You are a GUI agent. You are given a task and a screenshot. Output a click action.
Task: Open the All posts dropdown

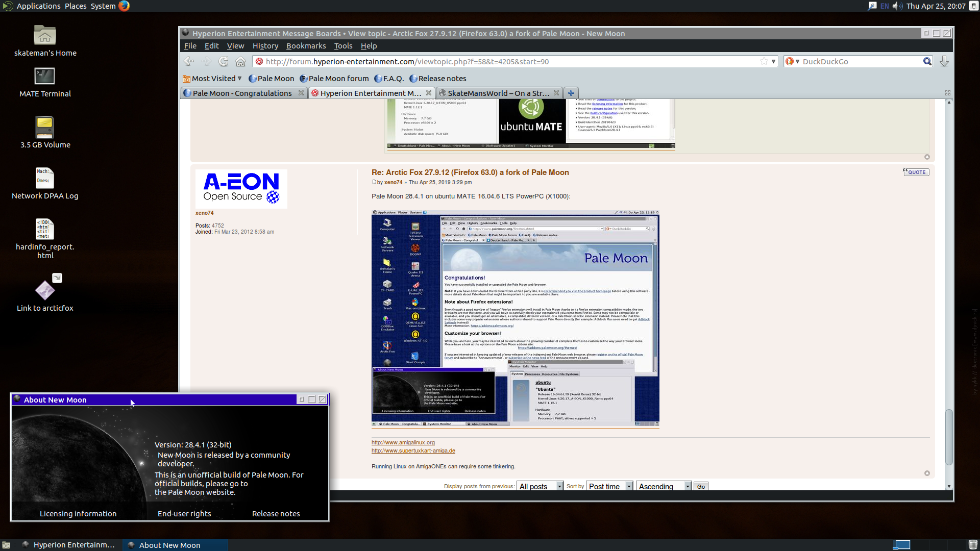[x=540, y=486]
